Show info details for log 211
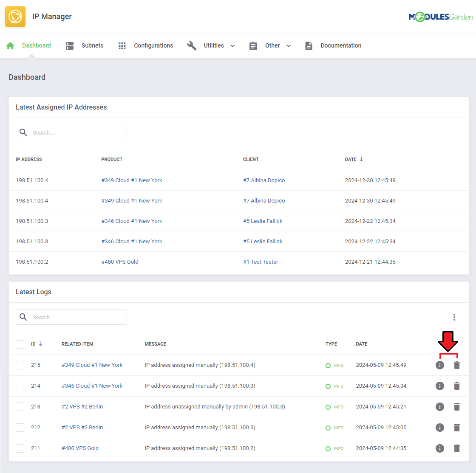 click(x=440, y=448)
